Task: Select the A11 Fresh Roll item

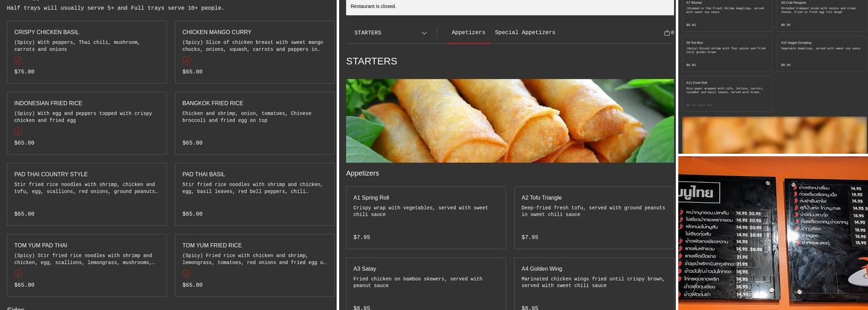Action: click(727, 94)
